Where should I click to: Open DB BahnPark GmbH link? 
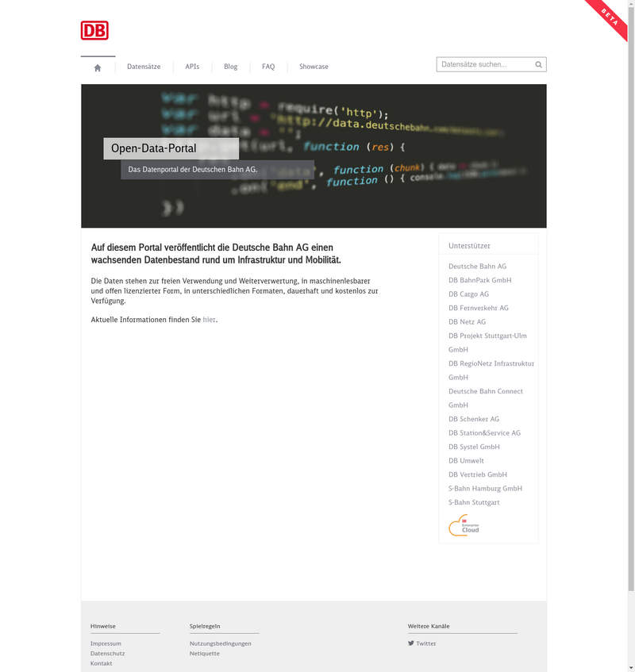pyautogui.click(x=479, y=280)
